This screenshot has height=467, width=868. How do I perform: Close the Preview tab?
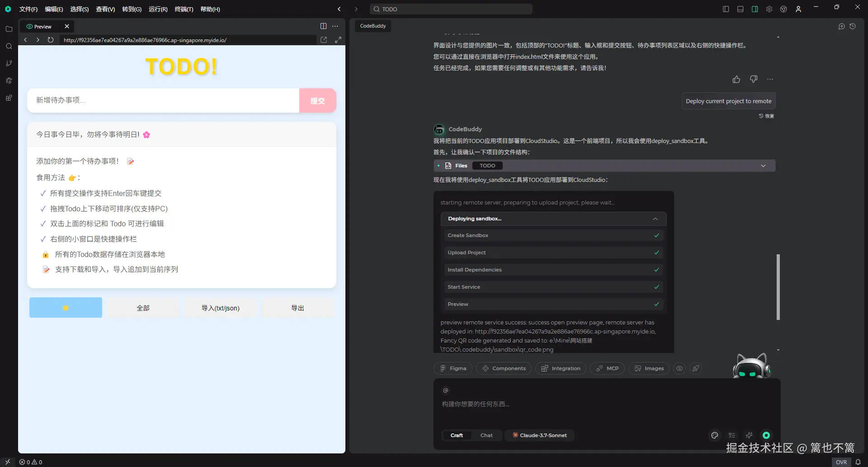pos(67,26)
